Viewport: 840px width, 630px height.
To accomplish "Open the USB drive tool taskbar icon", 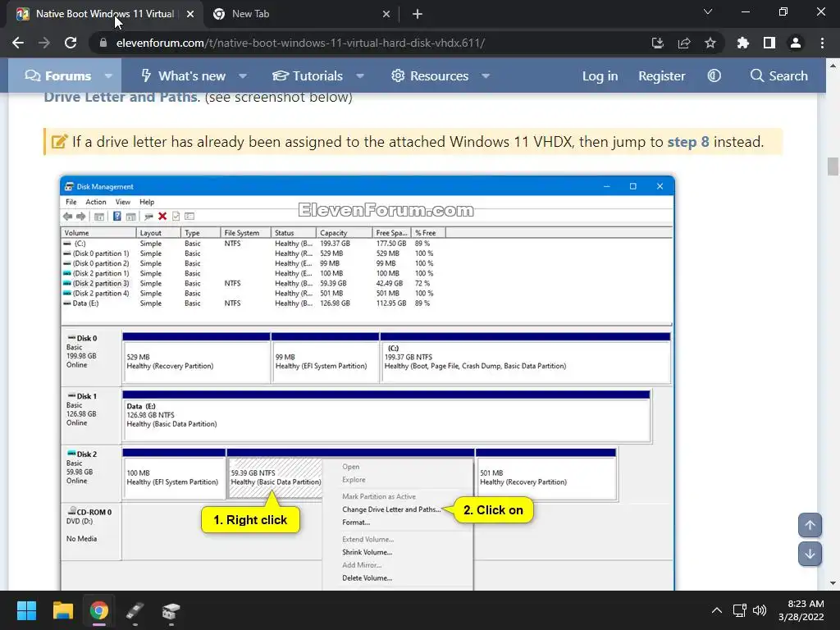I will coord(135,610).
